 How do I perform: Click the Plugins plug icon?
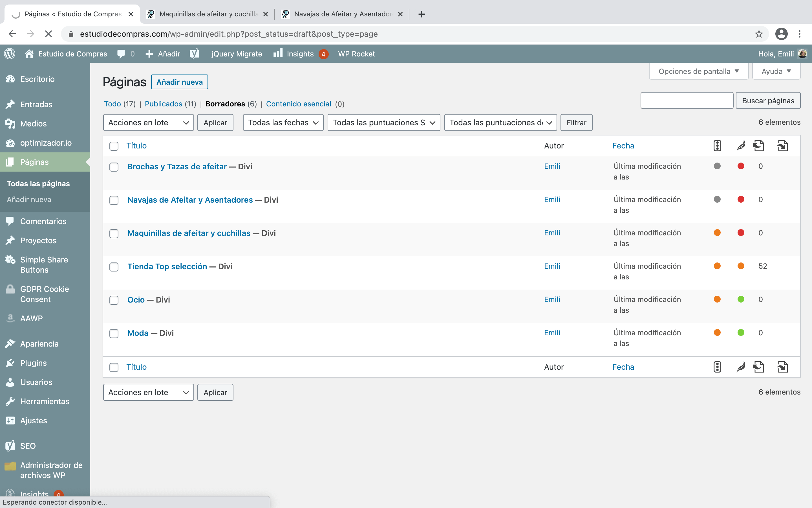[x=10, y=363]
